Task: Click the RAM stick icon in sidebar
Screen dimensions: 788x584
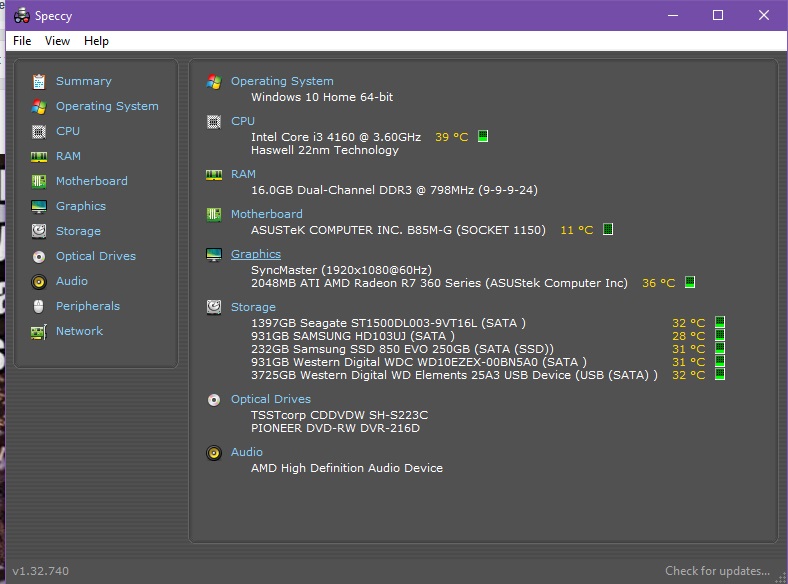Action: point(39,157)
